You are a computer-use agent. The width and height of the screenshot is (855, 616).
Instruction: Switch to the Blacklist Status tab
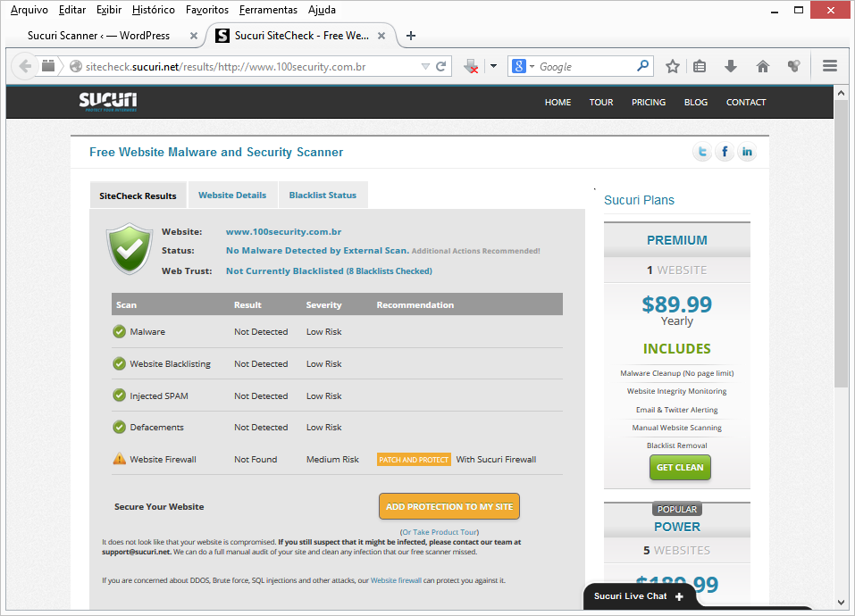323,195
